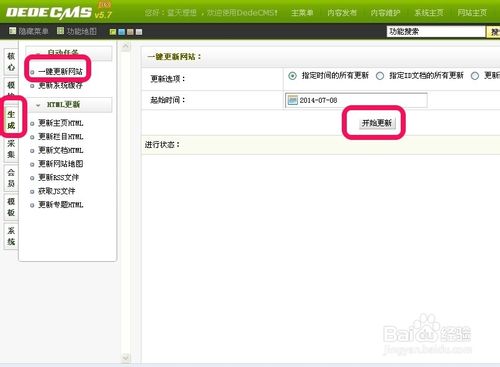The image size is (500, 367).
Task: Click the DedeCMS v5.7 logo
Action: pyautogui.click(x=59, y=12)
